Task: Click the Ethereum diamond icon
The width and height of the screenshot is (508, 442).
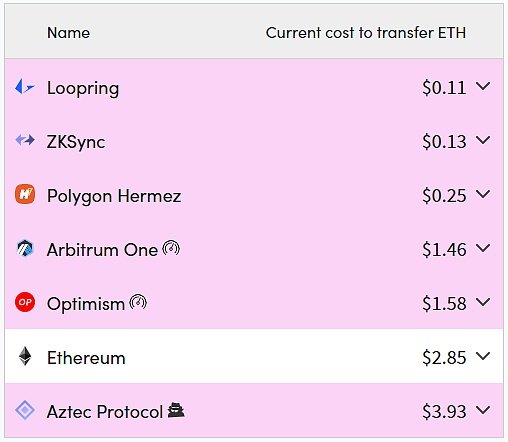Action: click(25, 356)
